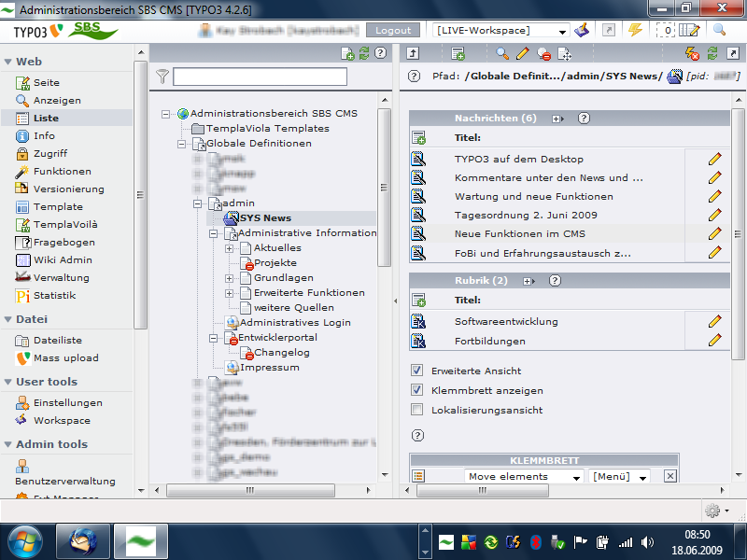Click the new record icon under Nachrichten
This screenshot has height=560, width=747.
click(418, 138)
